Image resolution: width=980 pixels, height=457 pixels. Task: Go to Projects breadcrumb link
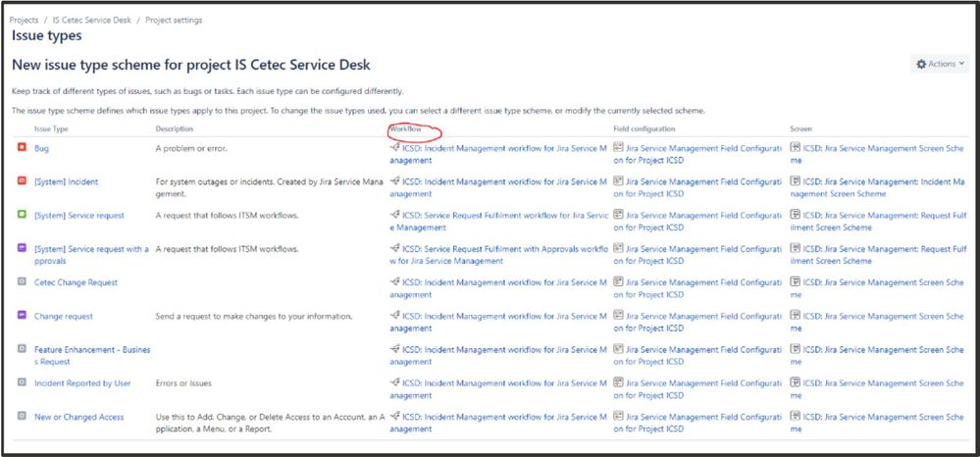(24, 20)
